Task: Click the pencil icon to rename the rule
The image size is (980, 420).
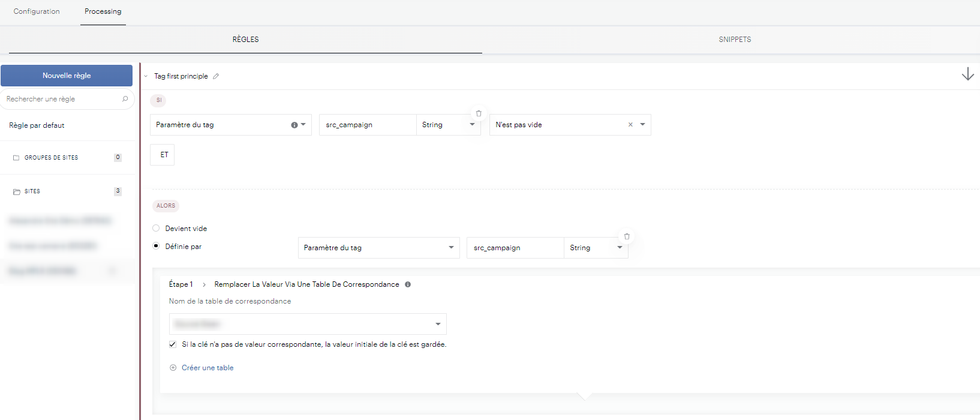Action: coord(216,76)
